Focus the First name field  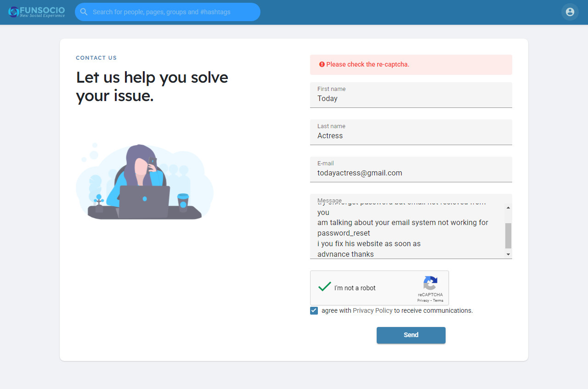tap(411, 98)
